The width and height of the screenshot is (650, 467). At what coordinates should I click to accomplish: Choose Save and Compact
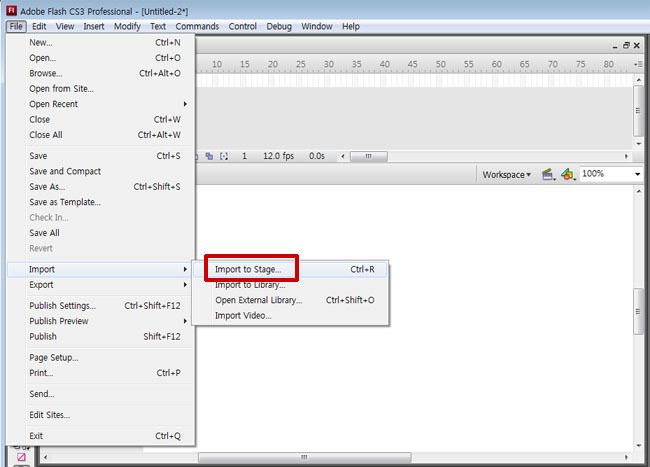(101, 171)
